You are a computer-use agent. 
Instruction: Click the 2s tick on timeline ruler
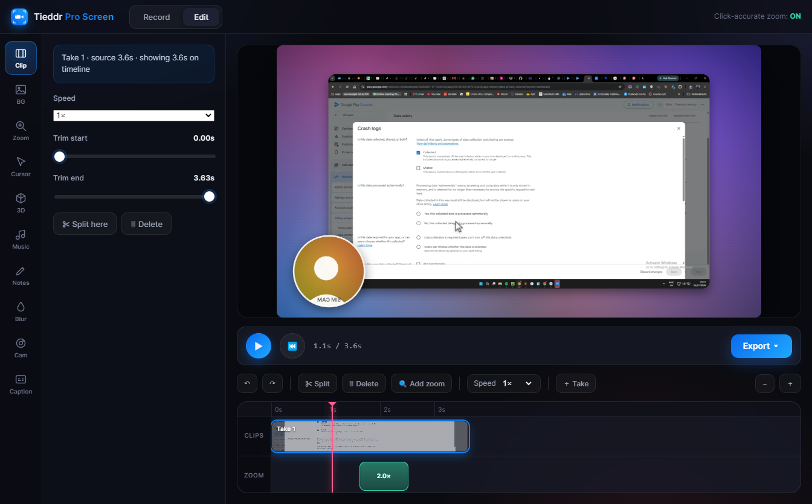[x=387, y=409]
